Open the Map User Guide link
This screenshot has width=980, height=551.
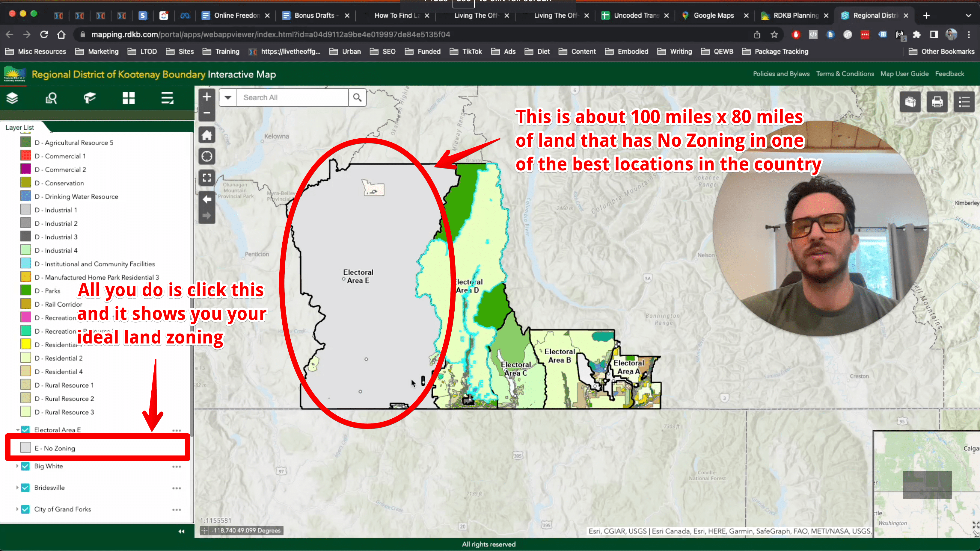(x=904, y=74)
